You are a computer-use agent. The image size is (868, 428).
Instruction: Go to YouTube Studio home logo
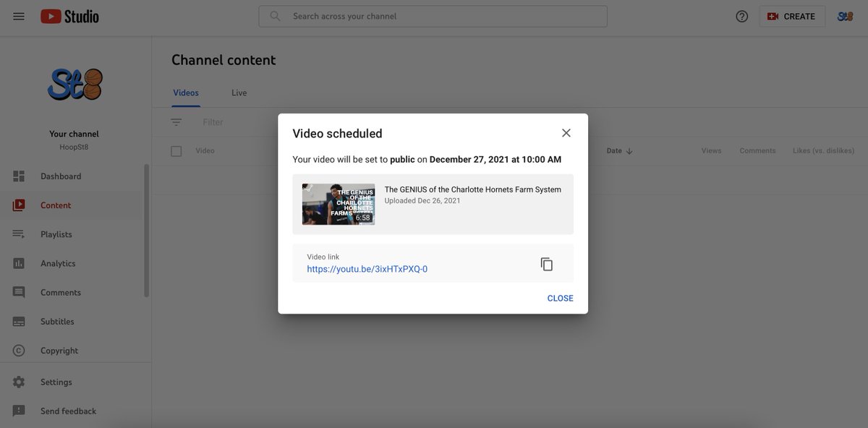69,16
